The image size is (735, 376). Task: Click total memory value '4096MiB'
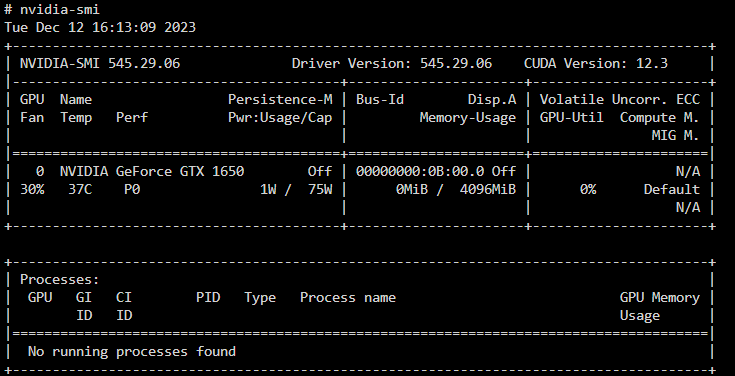488,190
